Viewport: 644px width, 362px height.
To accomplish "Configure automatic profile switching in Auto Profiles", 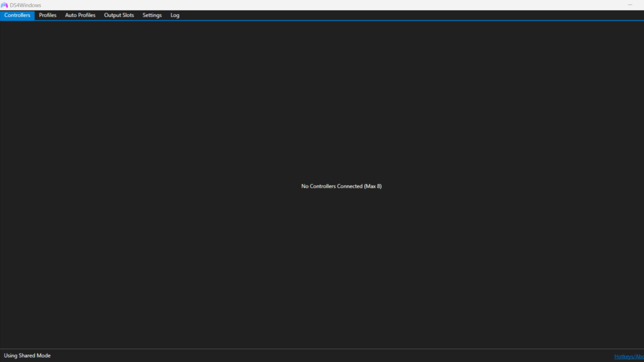I will click(x=80, y=15).
